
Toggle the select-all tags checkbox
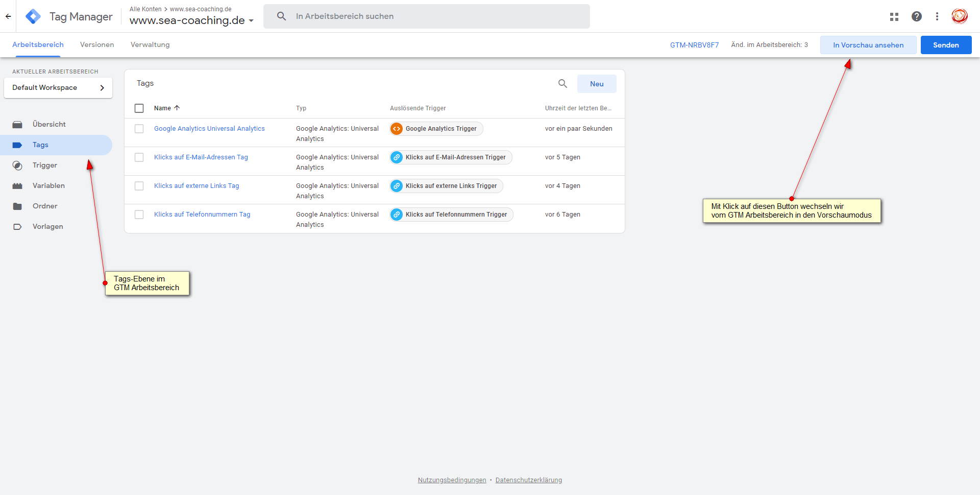point(139,108)
